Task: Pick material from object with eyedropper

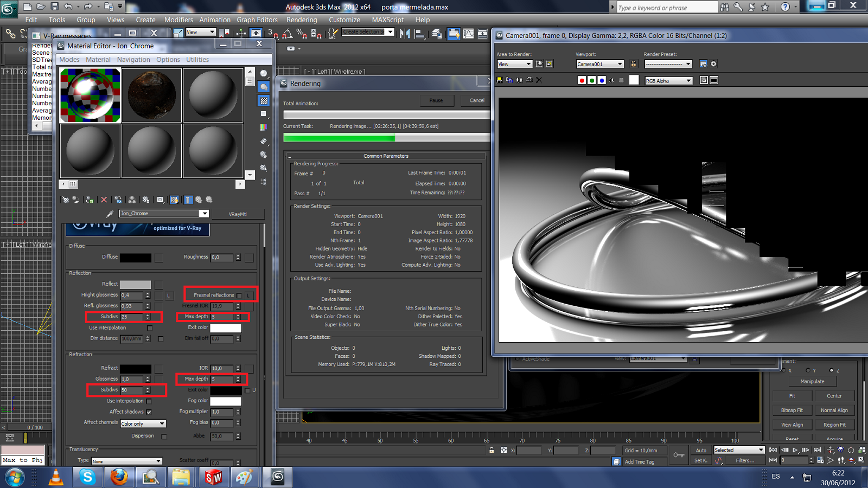Action: click(110, 214)
